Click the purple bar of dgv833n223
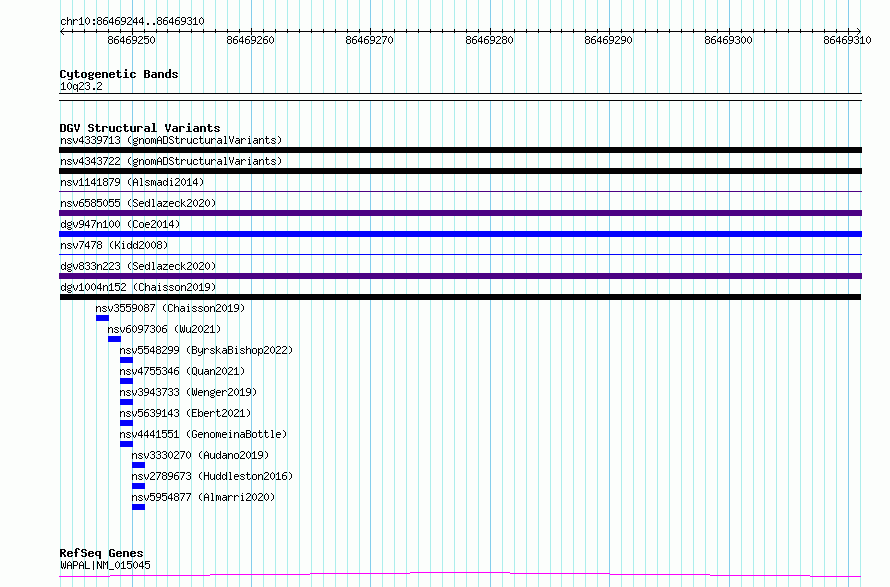890x587 pixels. [460, 276]
